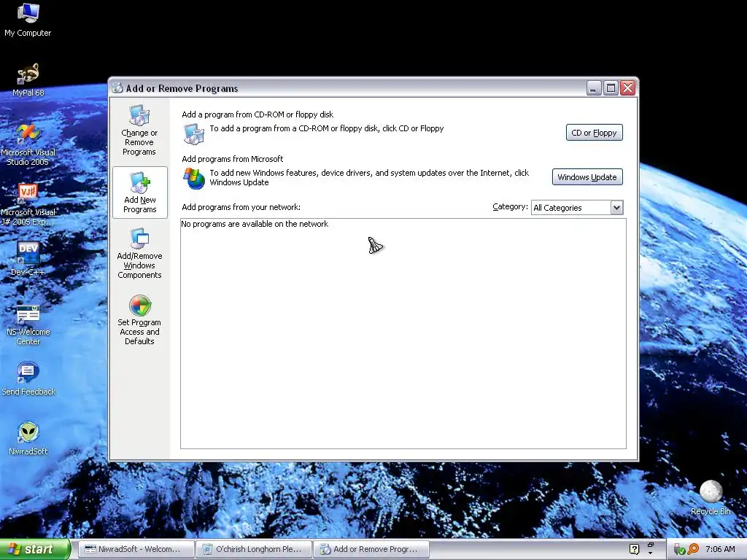The height and width of the screenshot is (560, 747).
Task: Maximize the Add or Remove Programs window
Action: 611,88
